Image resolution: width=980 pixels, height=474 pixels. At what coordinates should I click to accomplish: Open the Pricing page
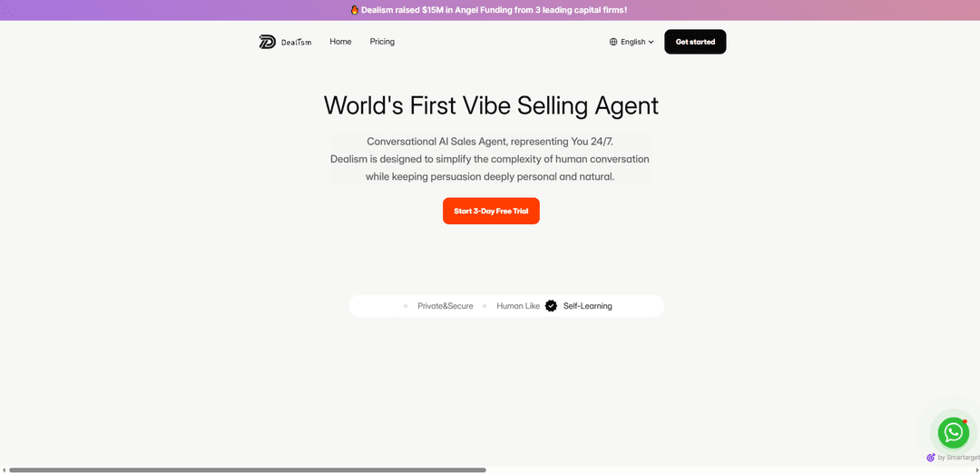pos(382,42)
